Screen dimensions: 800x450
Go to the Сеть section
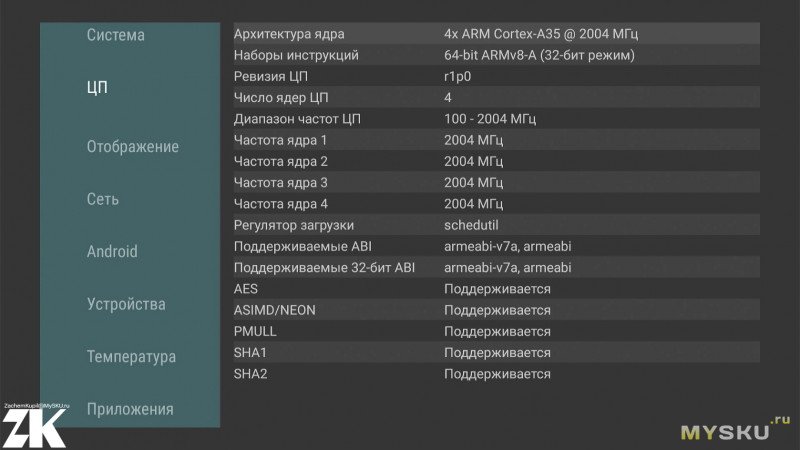[x=103, y=199]
